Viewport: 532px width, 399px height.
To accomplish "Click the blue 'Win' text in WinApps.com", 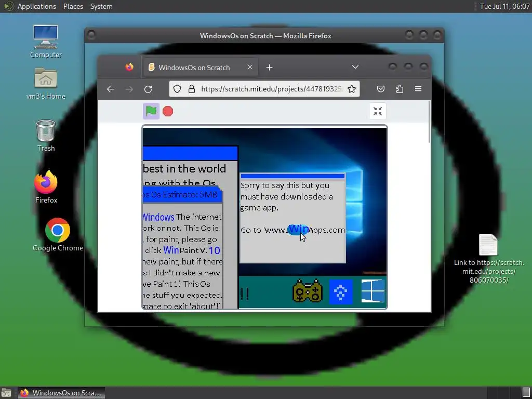I will coord(298,230).
